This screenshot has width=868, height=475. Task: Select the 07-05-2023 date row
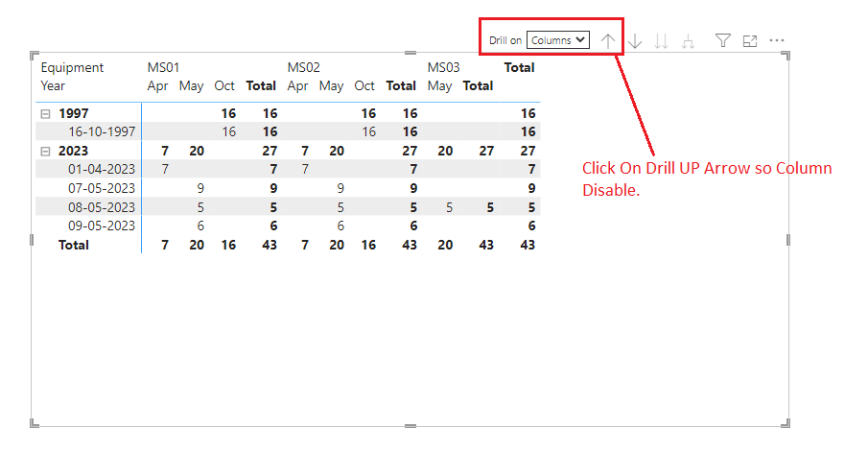pyautogui.click(x=102, y=188)
